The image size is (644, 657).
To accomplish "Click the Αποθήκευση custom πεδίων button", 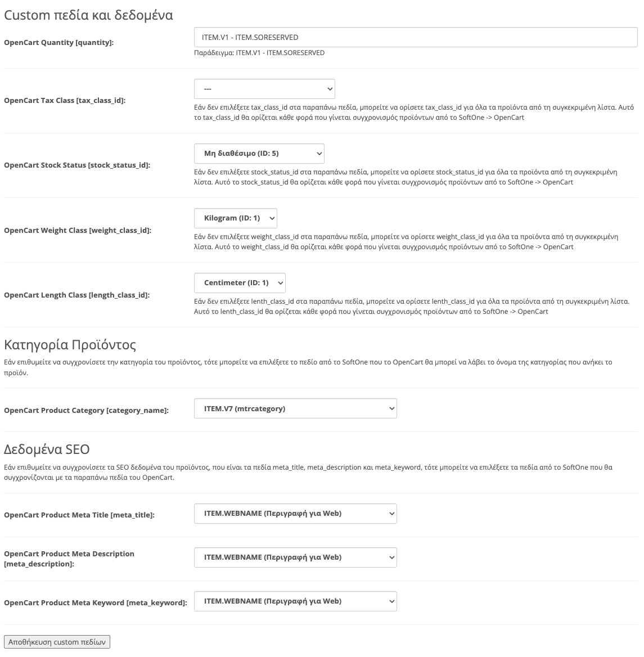I will click(x=57, y=642).
